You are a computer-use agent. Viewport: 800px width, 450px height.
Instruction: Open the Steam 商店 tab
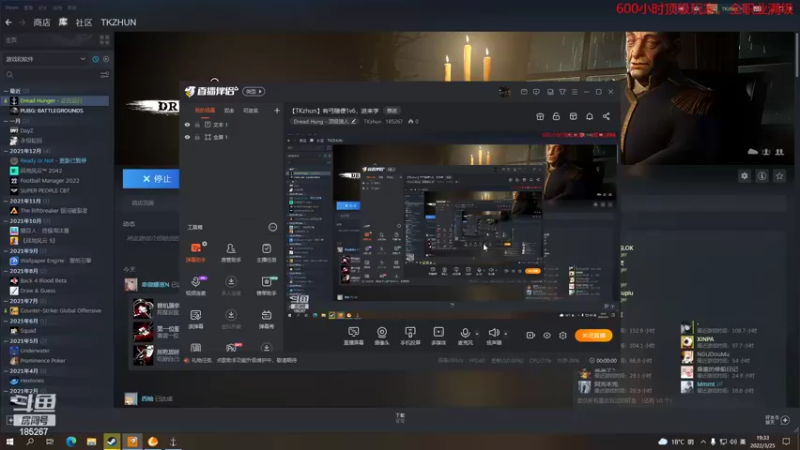click(42, 22)
